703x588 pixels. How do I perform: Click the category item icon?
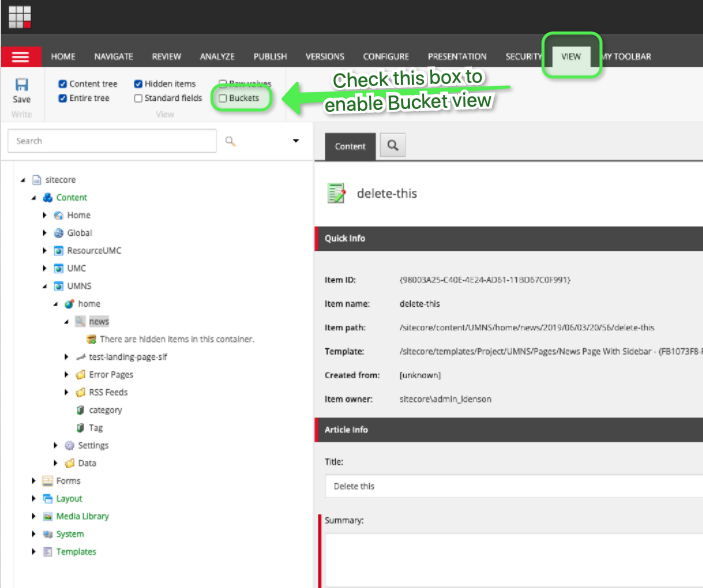point(81,410)
